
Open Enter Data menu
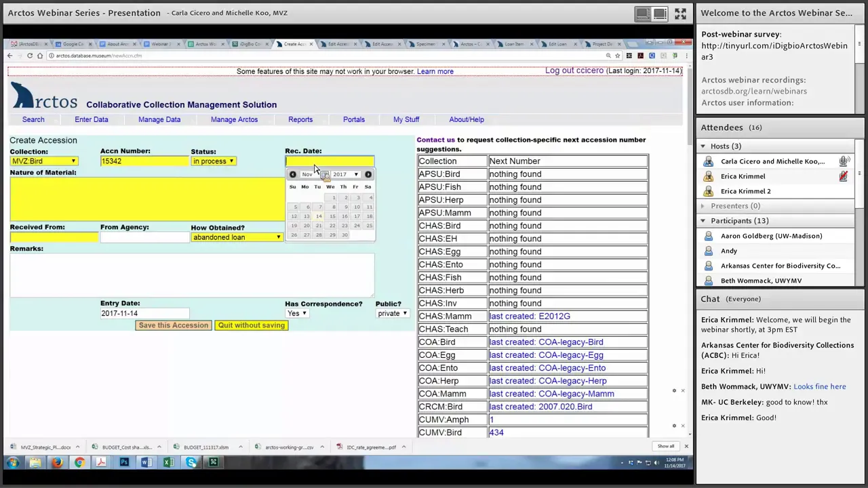[x=92, y=119]
